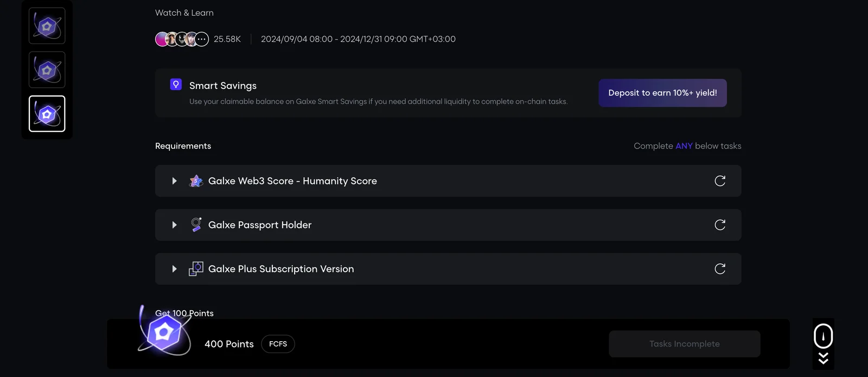The width and height of the screenshot is (868, 377).
Task: Click the Tasks Incomplete button
Action: point(685,344)
